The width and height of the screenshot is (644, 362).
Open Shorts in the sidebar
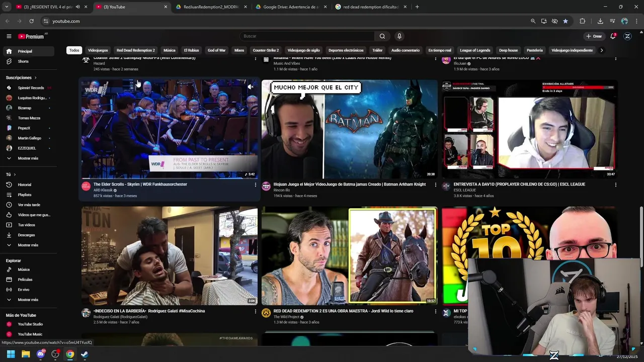tap(29, 61)
